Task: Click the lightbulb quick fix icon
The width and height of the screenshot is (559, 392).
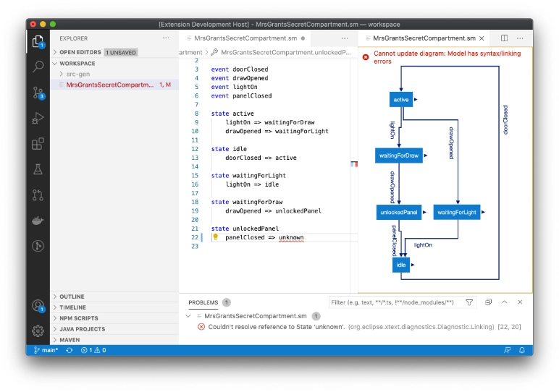Action: pyautogui.click(x=215, y=237)
